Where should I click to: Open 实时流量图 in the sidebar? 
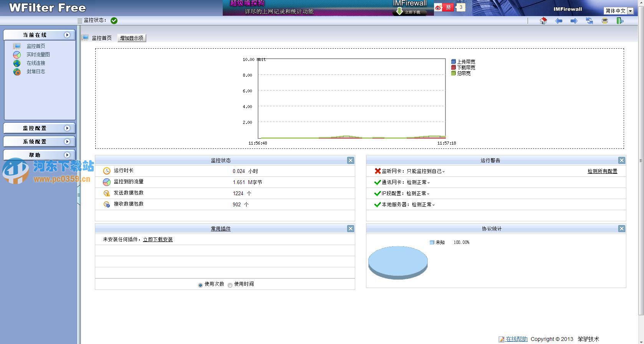point(38,54)
